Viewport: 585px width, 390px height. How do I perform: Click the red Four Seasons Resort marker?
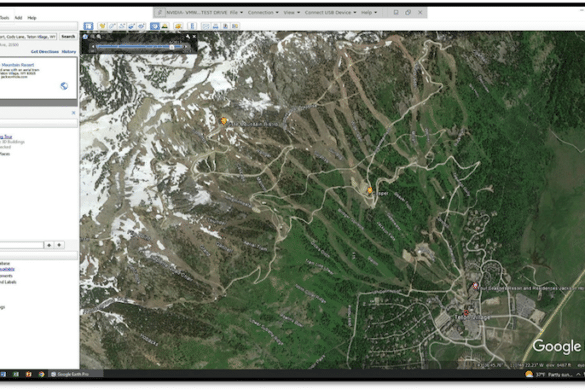pyautogui.click(x=475, y=286)
